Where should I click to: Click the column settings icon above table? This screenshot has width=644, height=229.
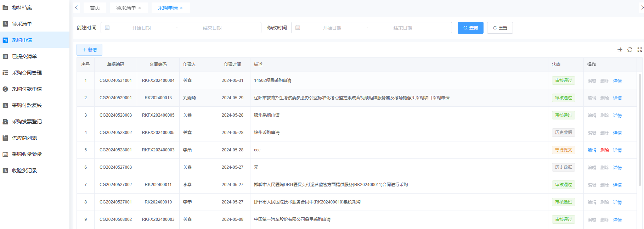(620, 50)
